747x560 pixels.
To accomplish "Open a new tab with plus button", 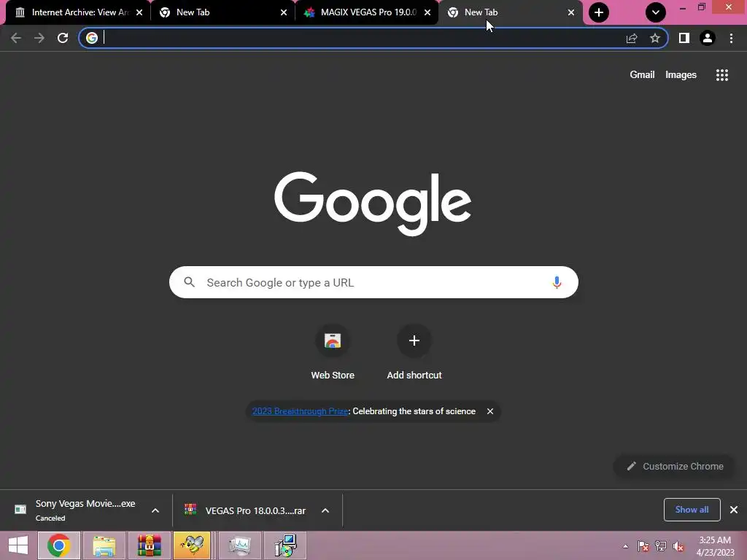I will [x=599, y=12].
